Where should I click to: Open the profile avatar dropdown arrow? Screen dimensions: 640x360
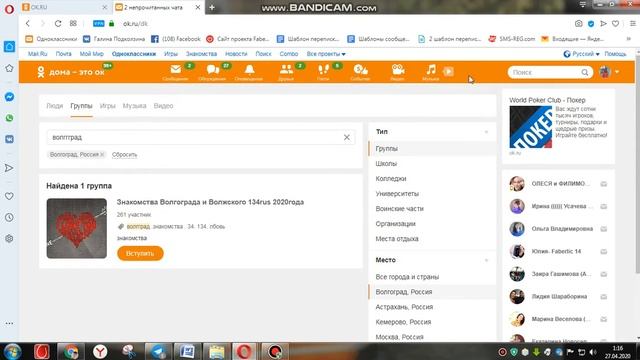point(617,72)
